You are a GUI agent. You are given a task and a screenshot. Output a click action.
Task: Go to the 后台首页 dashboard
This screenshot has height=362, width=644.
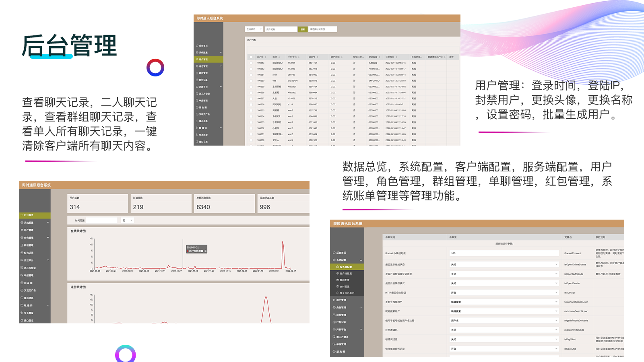(28, 215)
